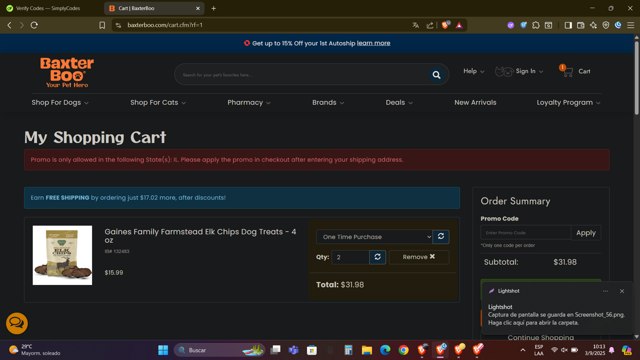Open a new browser tab with plus

point(213,8)
